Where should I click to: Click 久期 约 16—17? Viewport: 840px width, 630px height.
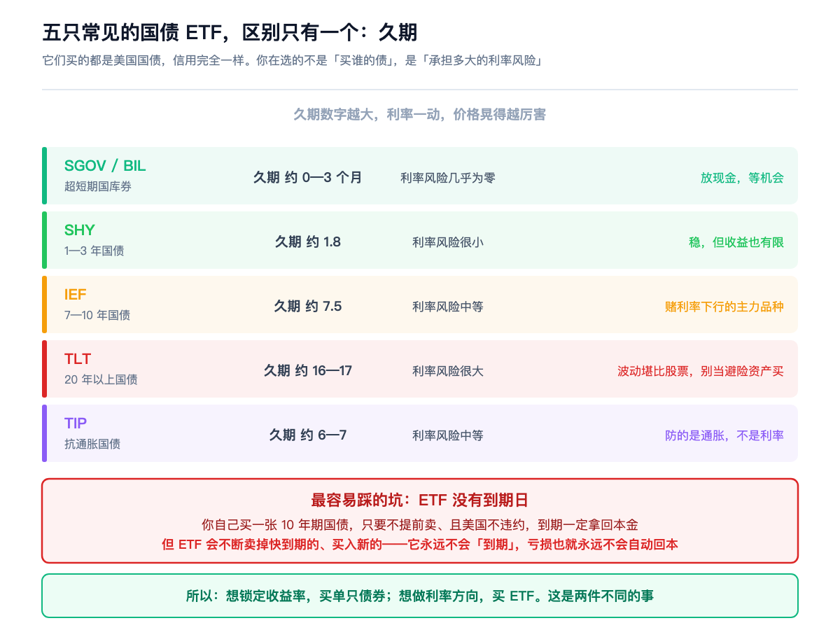coord(308,370)
